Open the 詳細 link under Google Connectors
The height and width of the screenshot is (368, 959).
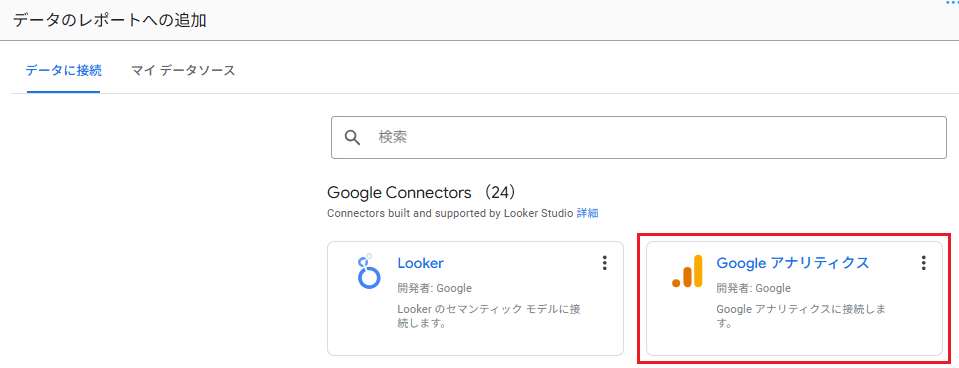point(587,213)
